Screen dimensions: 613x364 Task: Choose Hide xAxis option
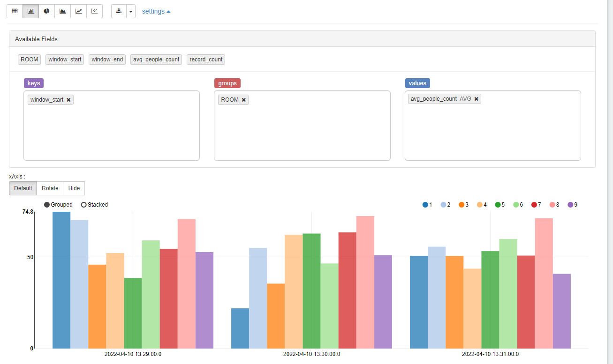pos(74,188)
